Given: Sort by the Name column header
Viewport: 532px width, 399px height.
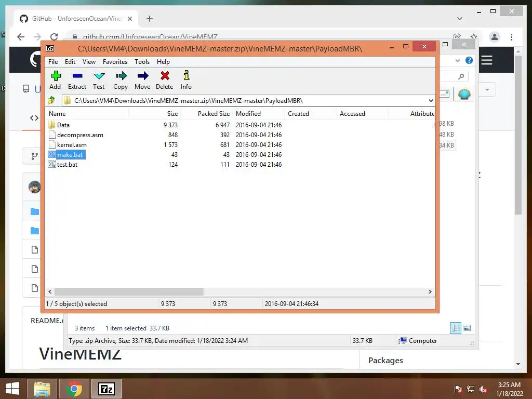Looking at the screenshot, I should [87, 114].
